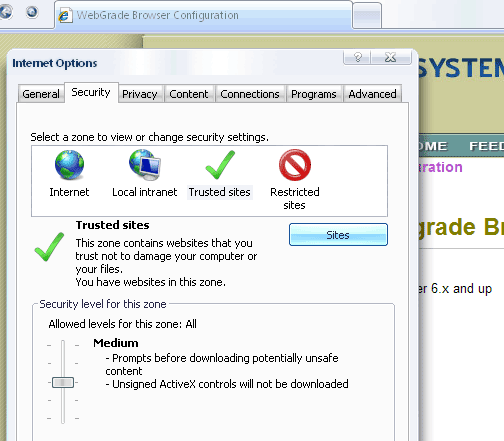Switch to the Advanced tab
This screenshot has width=504, height=441.
click(x=372, y=94)
